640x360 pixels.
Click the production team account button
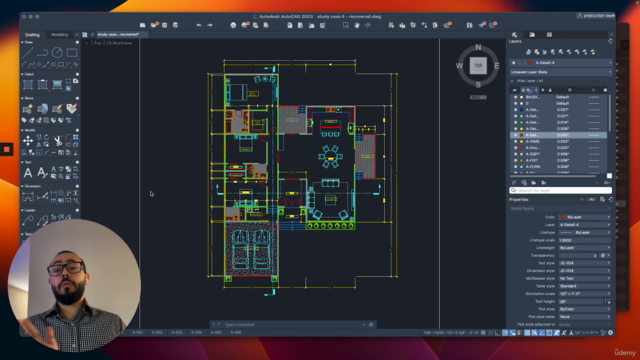pyautogui.click(x=596, y=16)
